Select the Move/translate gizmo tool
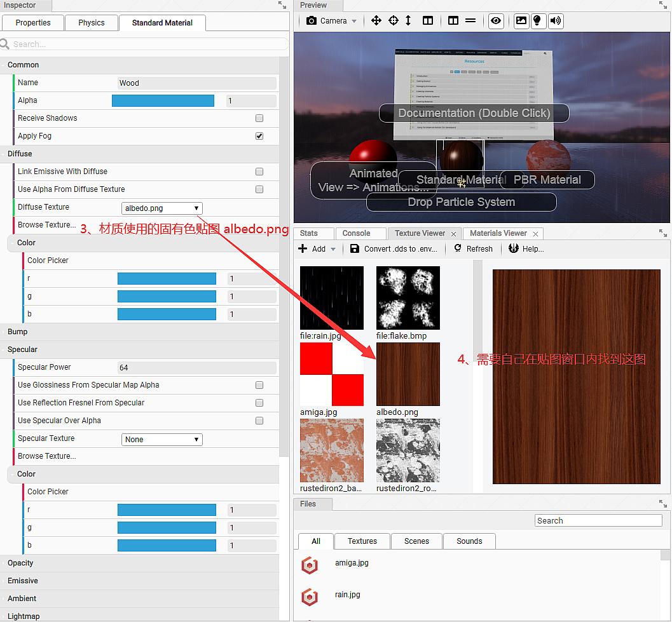Image resolution: width=672 pixels, height=622 pixels. click(x=376, y=20)
